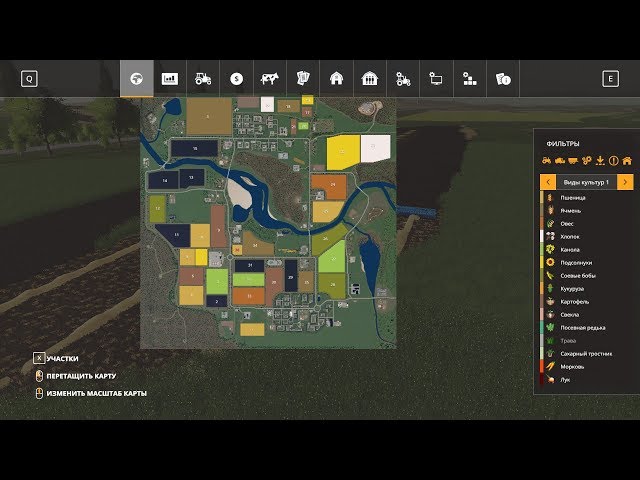Open the blocks-with-gear settings icon
The height and width of the screenshot is (480, 640).
pos(470,78)
